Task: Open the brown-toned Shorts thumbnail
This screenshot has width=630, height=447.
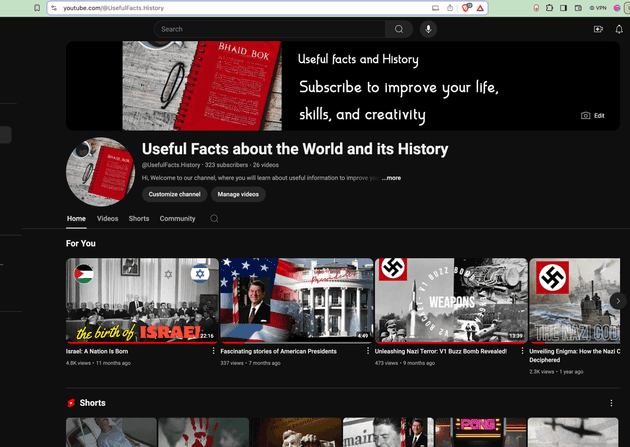Action: (296, 432)
